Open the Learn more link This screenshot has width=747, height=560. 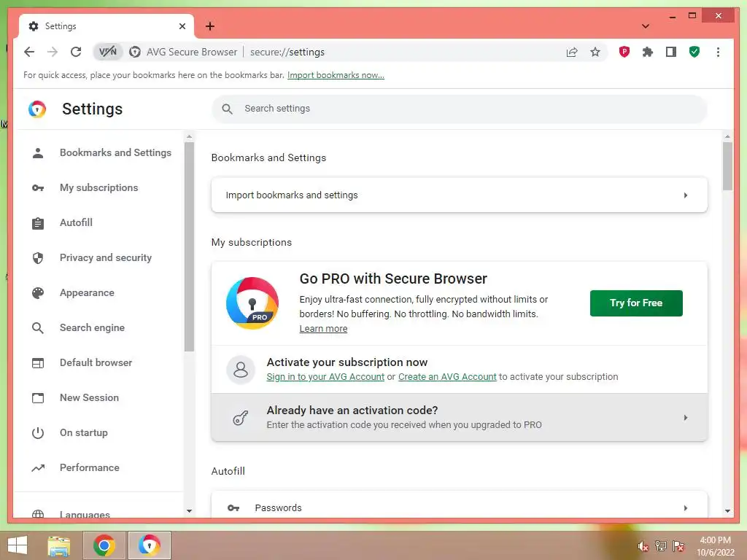tap(323, 329)
